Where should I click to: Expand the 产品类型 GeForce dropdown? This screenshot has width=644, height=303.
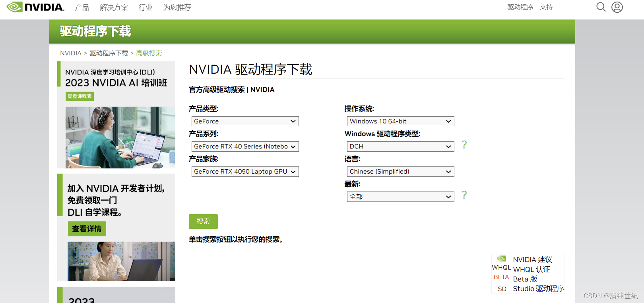(x=245, y=121)
